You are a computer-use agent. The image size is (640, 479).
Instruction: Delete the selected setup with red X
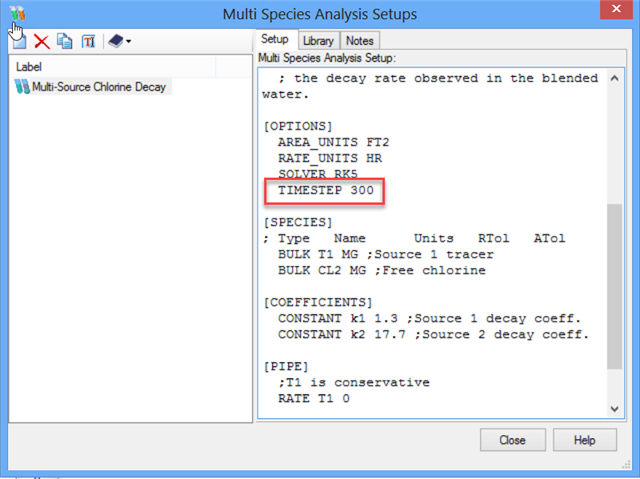[x=42, y=41]
